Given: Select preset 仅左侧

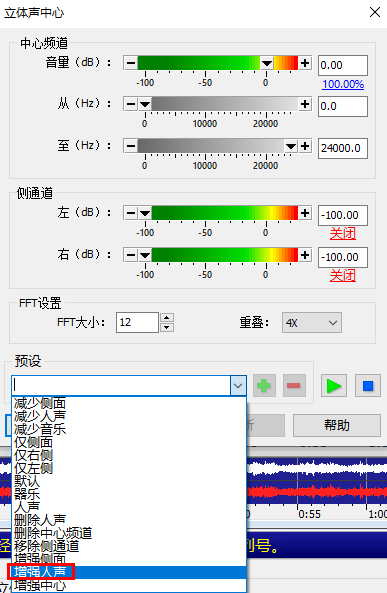Looking at the screenshot, I should (x=129, y=468).
